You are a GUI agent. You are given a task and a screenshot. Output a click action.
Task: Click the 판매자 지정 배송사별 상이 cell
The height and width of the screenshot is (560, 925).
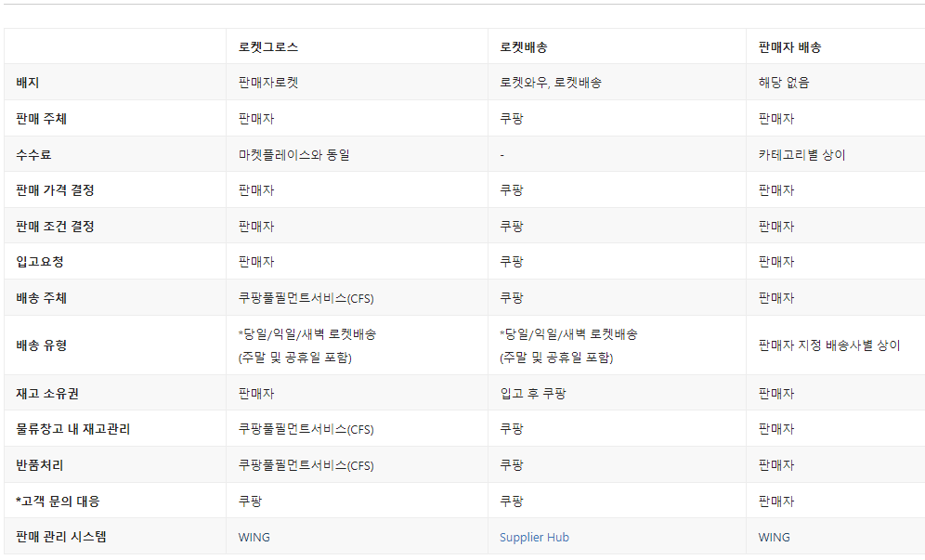pyautogui.click(x=829, y=345)
